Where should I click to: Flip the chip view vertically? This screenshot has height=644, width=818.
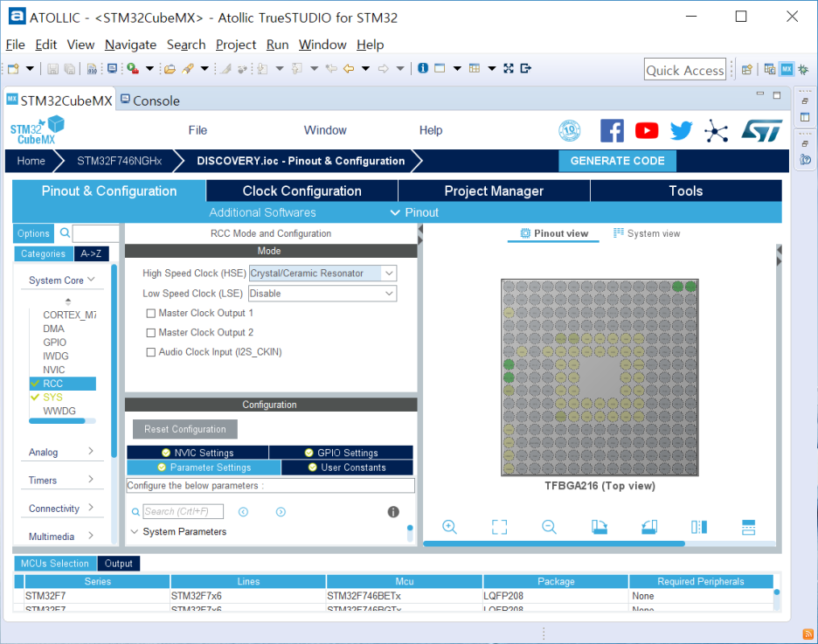click(x=749, y=527)
